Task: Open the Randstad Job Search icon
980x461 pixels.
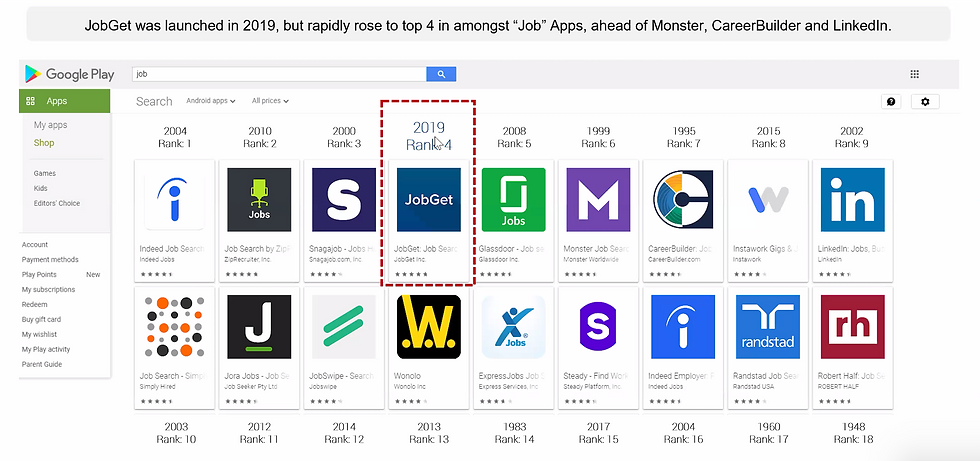Action: click(x=768, y=327)
